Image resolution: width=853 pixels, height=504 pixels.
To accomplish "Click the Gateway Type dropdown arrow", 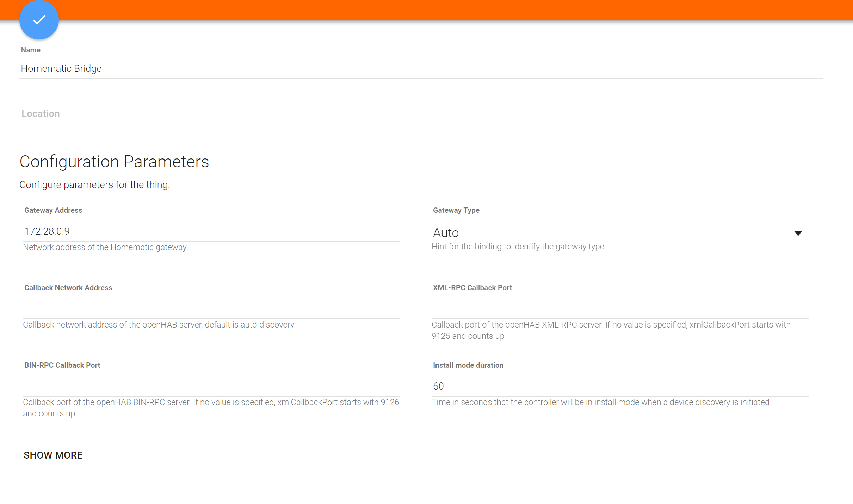I will (x=798, y=233).
